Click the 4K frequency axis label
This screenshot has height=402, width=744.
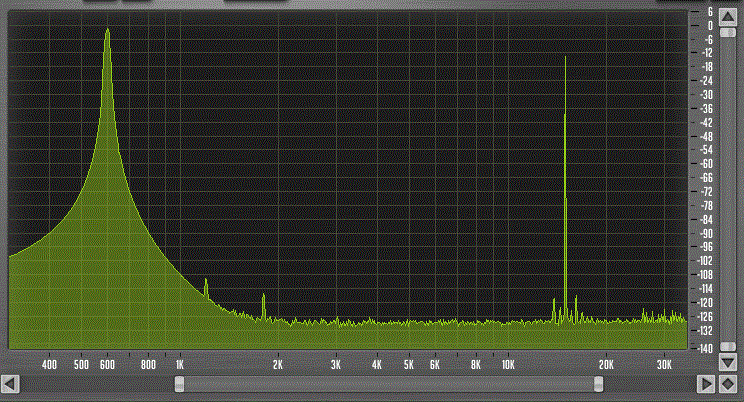tap(377, 365)
